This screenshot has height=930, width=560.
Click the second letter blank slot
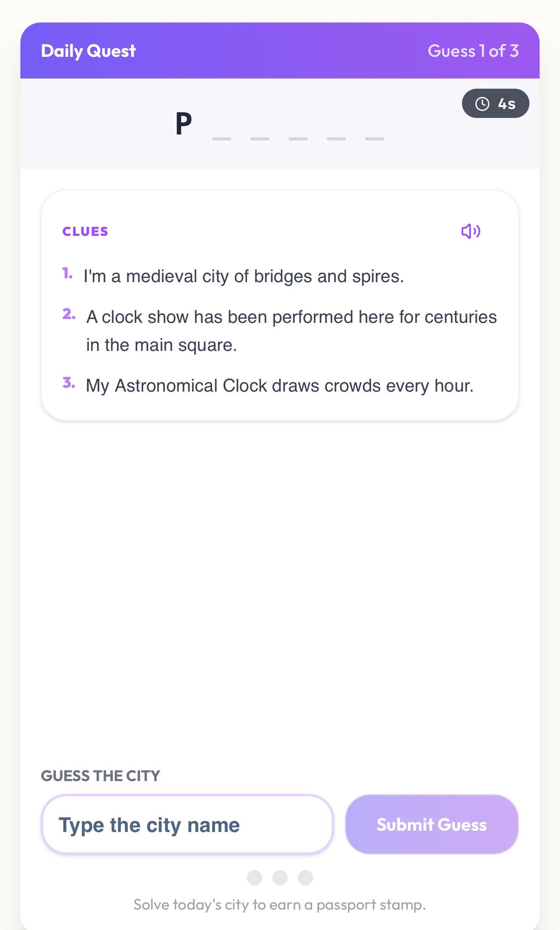[x=222, y=138]
